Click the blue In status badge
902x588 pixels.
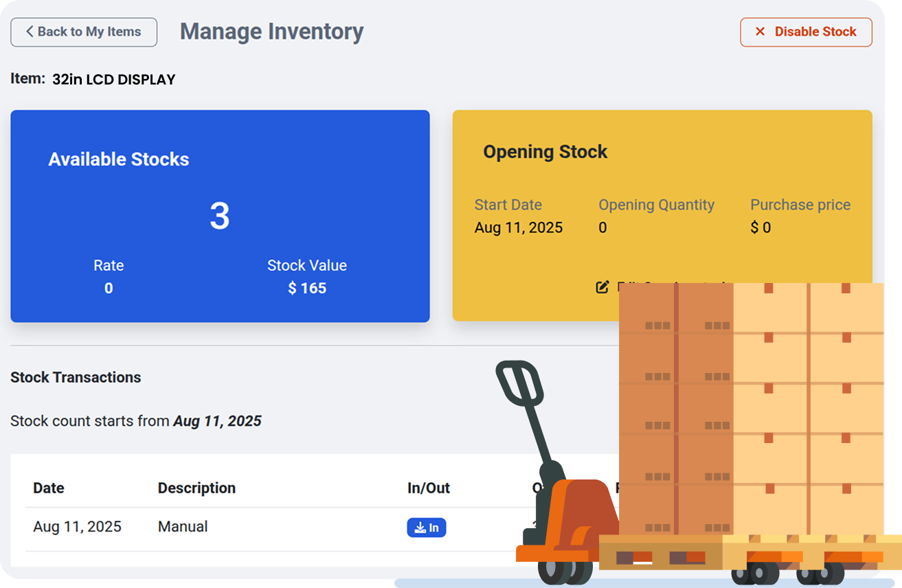(x=427, y=527)
